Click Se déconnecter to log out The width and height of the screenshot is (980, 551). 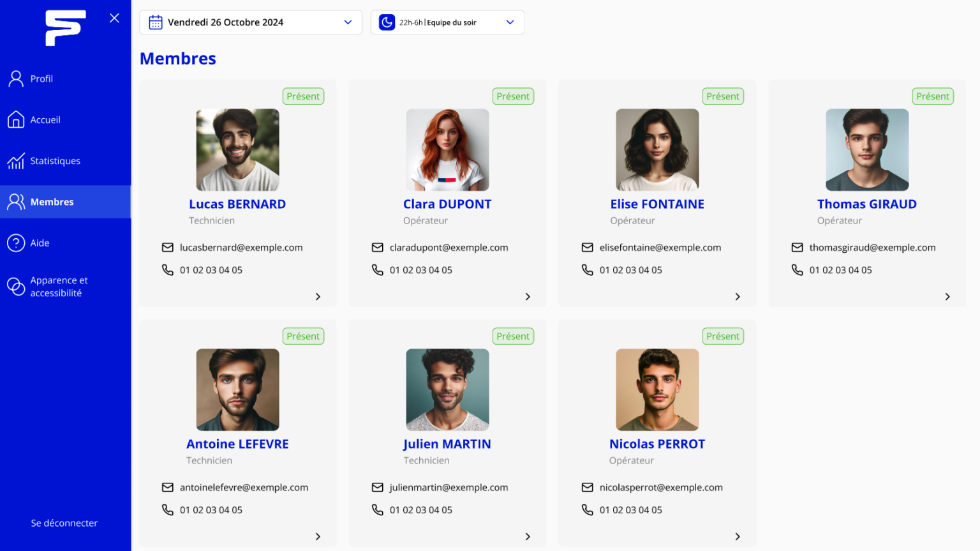coord(64,523)
